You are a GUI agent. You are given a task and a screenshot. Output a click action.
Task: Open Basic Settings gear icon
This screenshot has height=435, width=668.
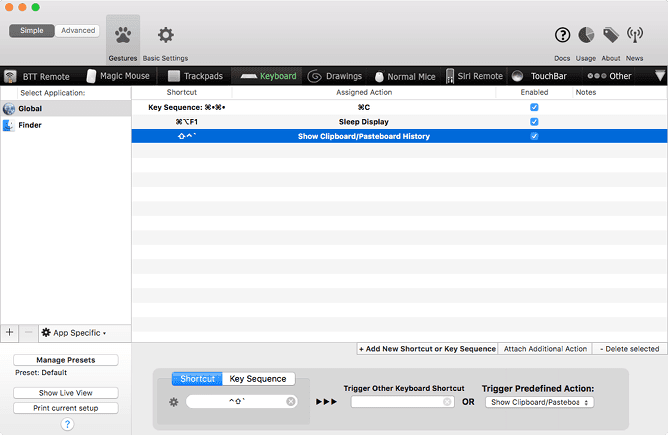click(x=165, y=37)
